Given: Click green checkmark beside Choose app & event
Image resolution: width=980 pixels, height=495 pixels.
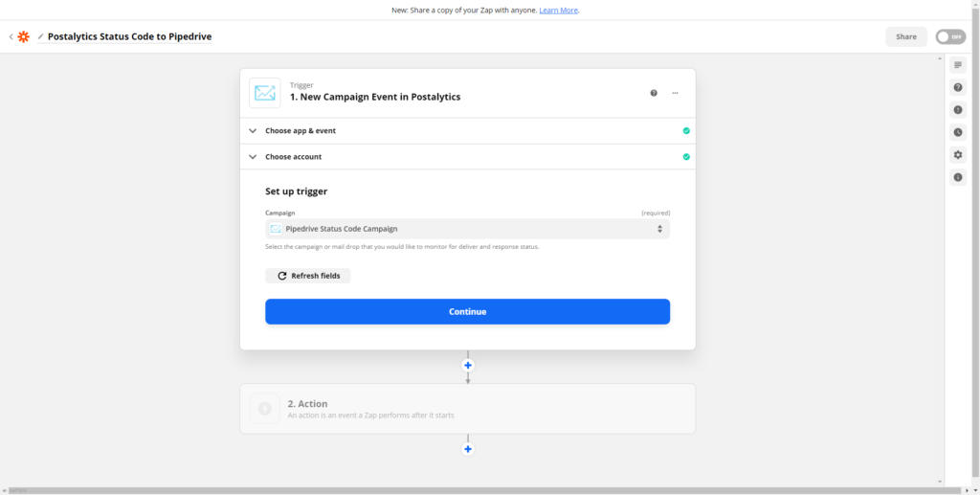Looking at the screenshot, I should click(x=686, y=130).
